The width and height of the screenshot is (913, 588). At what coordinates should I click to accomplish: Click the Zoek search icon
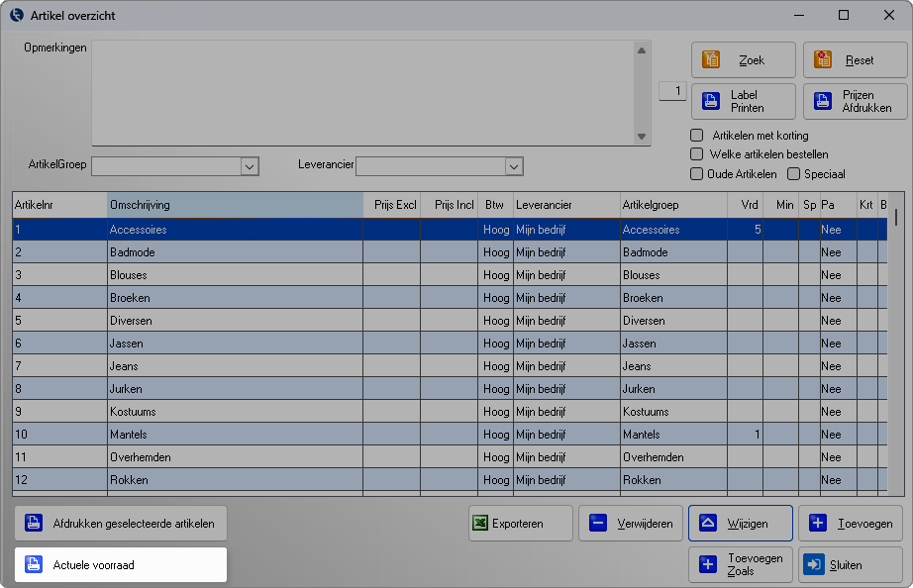tap(710, 59)
